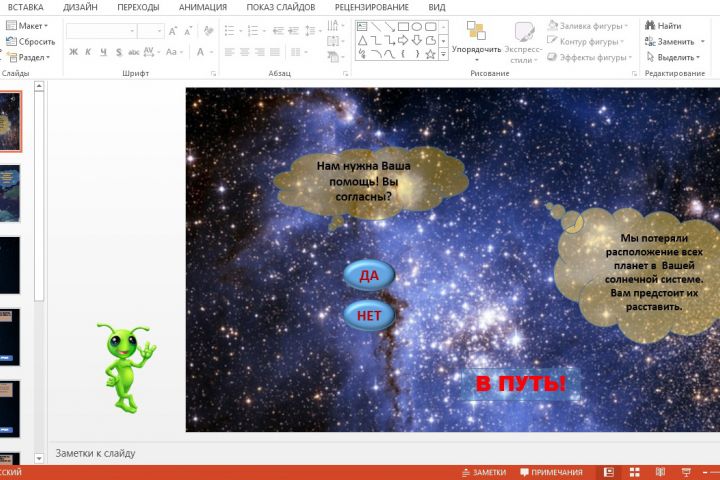Clear all formatting eraser icon
The image size is (720, 480).
coord(208,31)
